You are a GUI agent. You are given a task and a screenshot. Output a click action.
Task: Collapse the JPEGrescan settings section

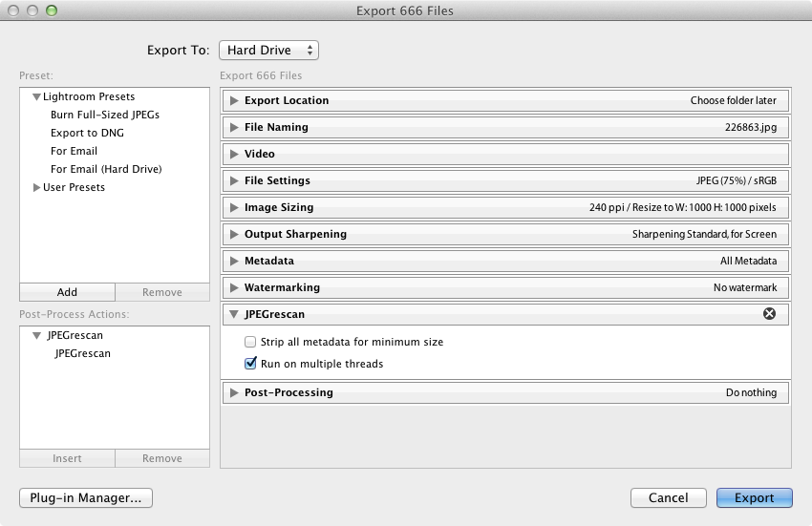(234, 314)
